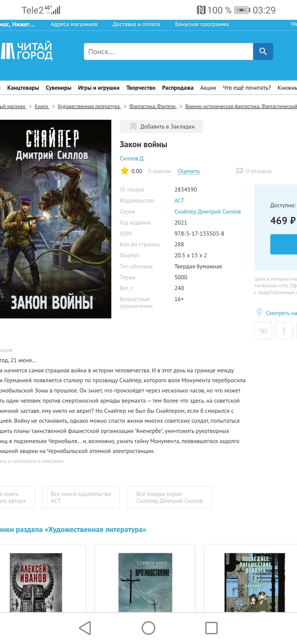
Task: Open Доставка и оплата page
Action: tap(136, 24)
